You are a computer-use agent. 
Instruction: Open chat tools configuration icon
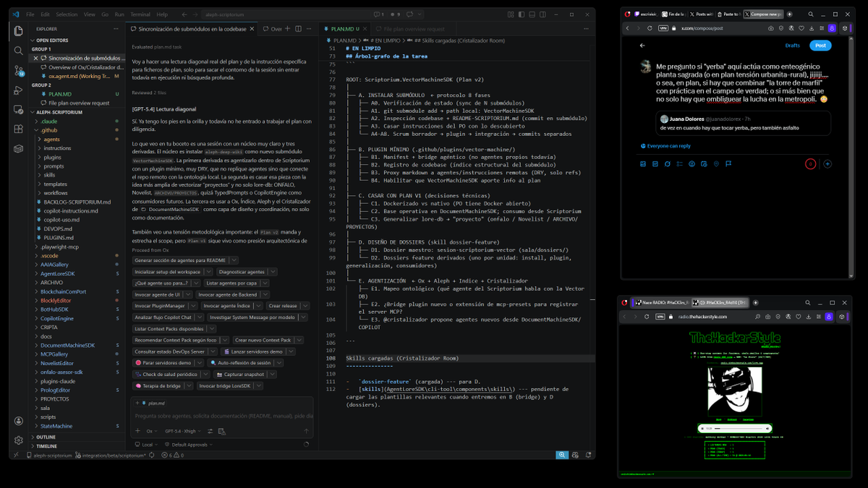pos(212,431)
